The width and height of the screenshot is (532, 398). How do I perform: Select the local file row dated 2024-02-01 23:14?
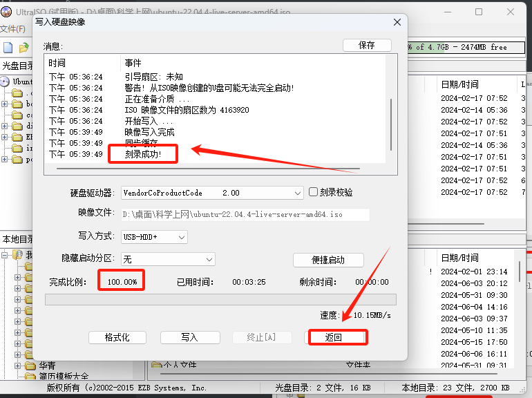[474, 272]
